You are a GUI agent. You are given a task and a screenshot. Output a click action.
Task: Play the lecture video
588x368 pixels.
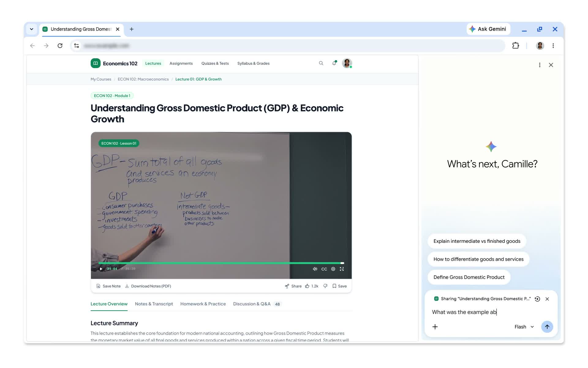coord(101,269)
